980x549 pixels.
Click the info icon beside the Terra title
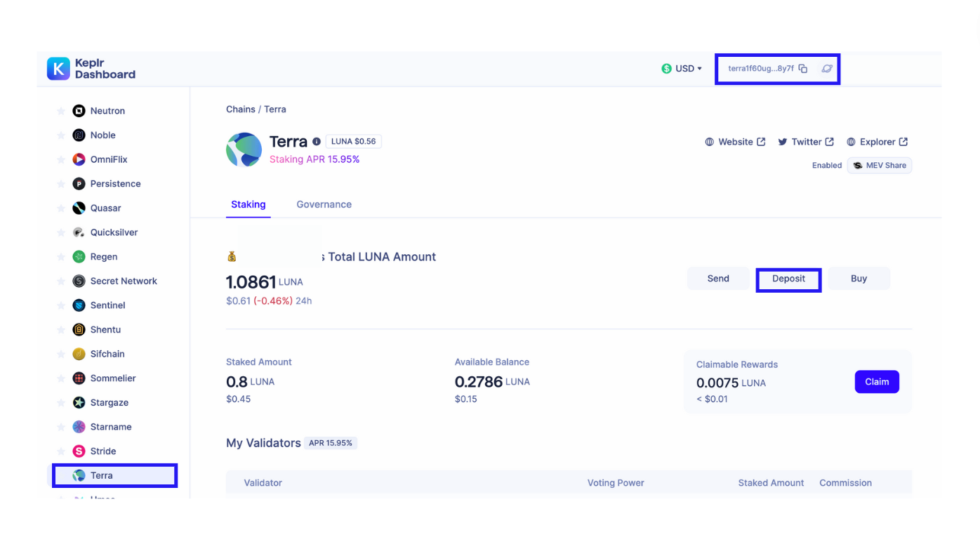[317, 142]
